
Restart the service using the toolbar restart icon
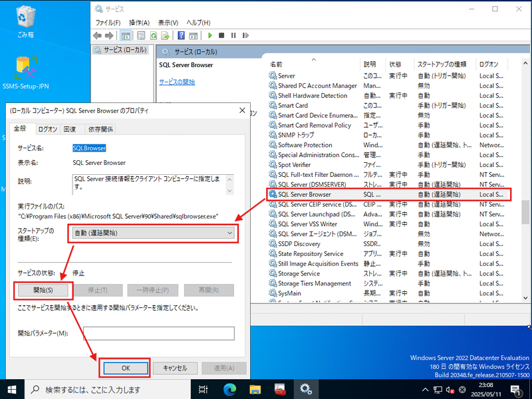click(x=245, y=35)
